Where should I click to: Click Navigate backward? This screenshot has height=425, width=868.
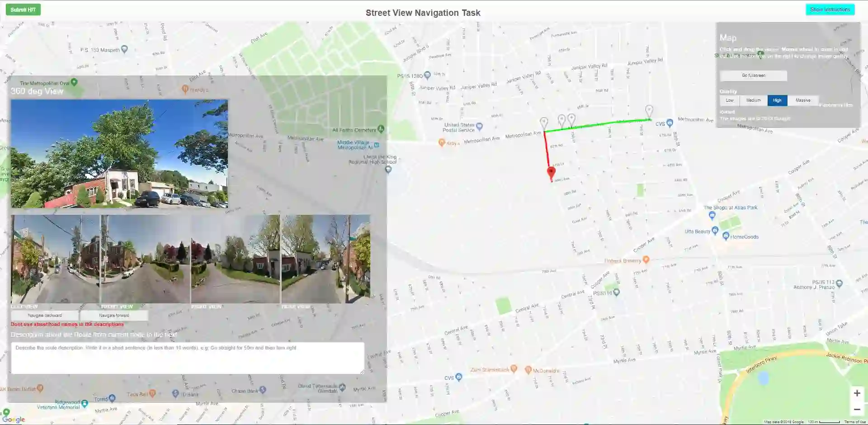(x=45, y=316)
